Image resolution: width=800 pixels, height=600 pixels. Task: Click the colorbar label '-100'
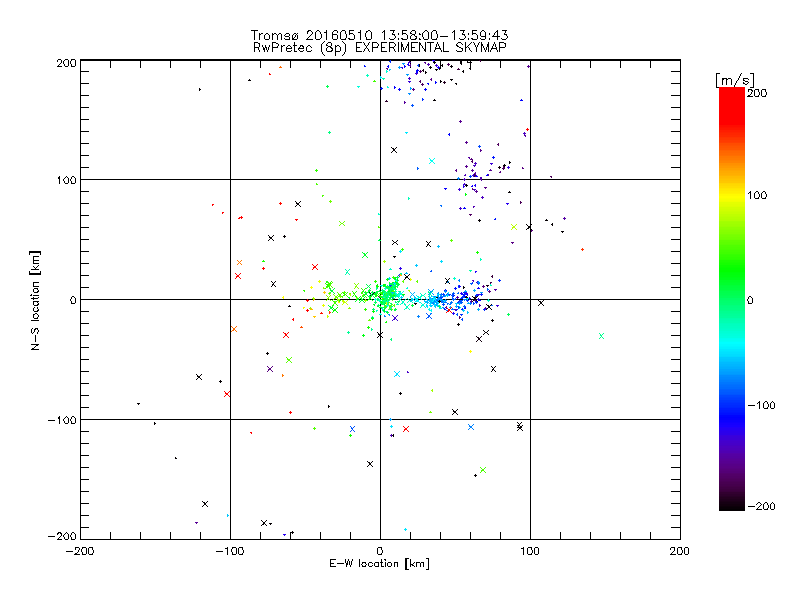(x=761, y=405)
